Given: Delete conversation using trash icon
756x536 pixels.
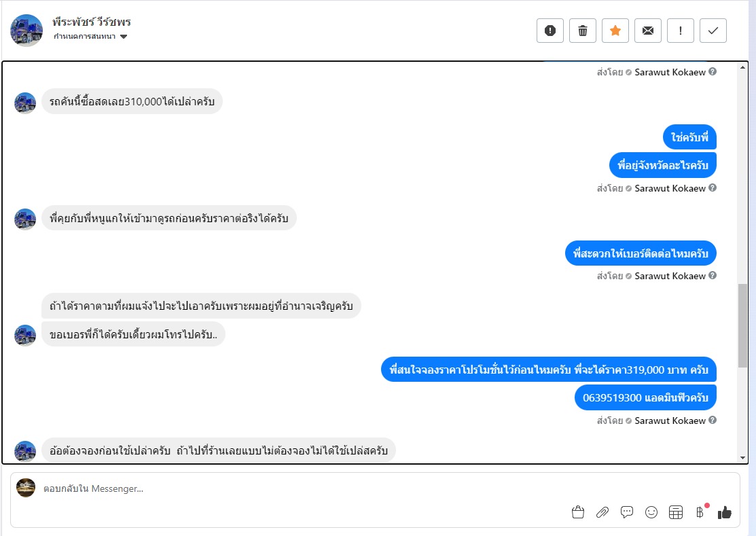Looking at the screenshot, I should [583, 31].
